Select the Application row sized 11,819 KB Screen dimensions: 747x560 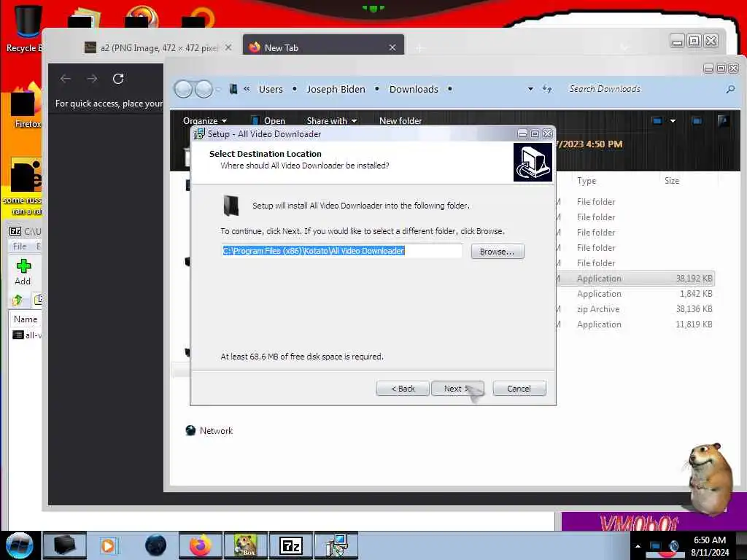(636, 324)
